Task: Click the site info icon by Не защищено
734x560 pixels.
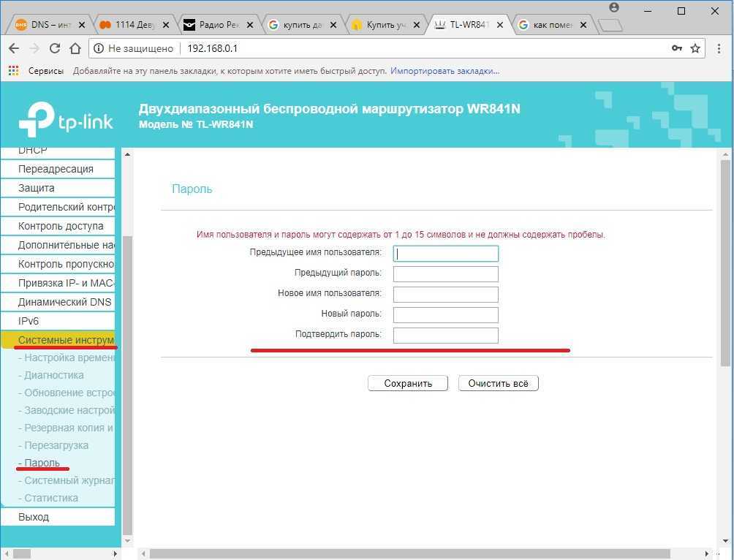Action: (98, 48)
